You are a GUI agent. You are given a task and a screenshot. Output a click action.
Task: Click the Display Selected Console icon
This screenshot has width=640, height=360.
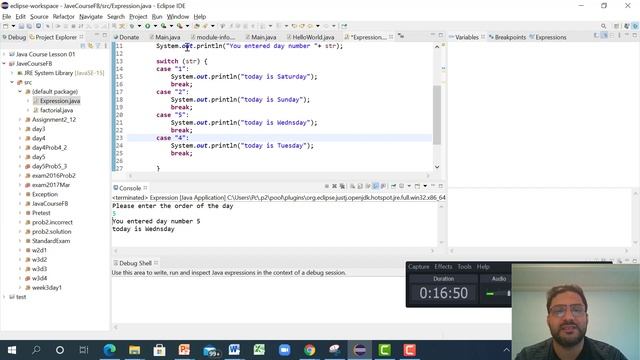[402, 186]
